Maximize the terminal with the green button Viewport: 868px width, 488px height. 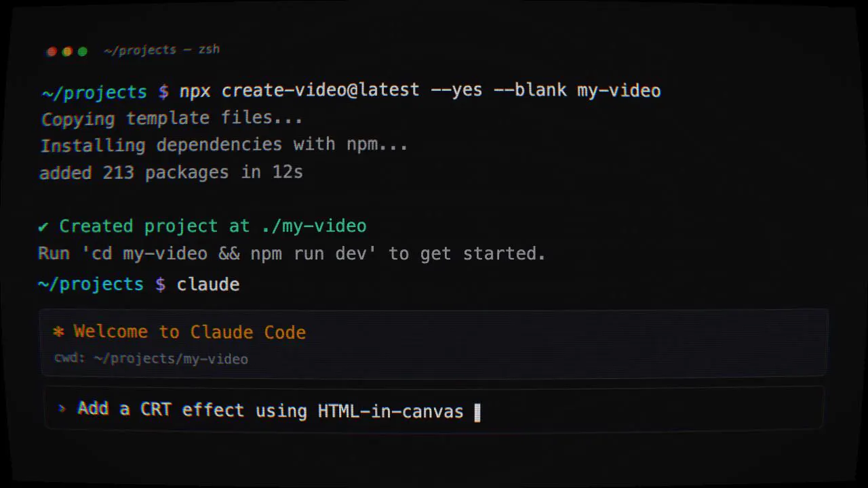(x=82, y=52)
